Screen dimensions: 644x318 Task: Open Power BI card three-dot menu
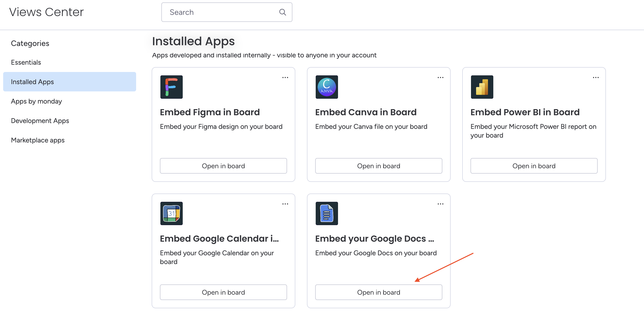pos(595,78)
